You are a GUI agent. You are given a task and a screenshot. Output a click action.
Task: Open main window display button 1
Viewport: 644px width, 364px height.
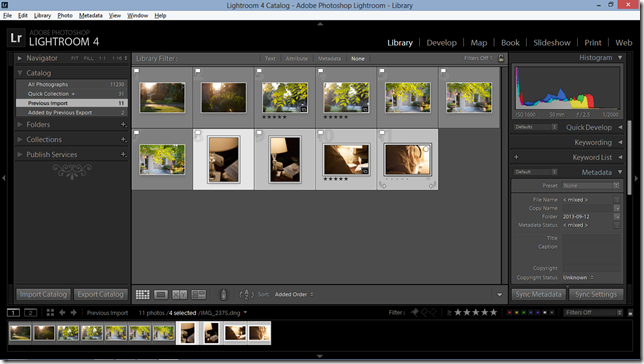14,313
